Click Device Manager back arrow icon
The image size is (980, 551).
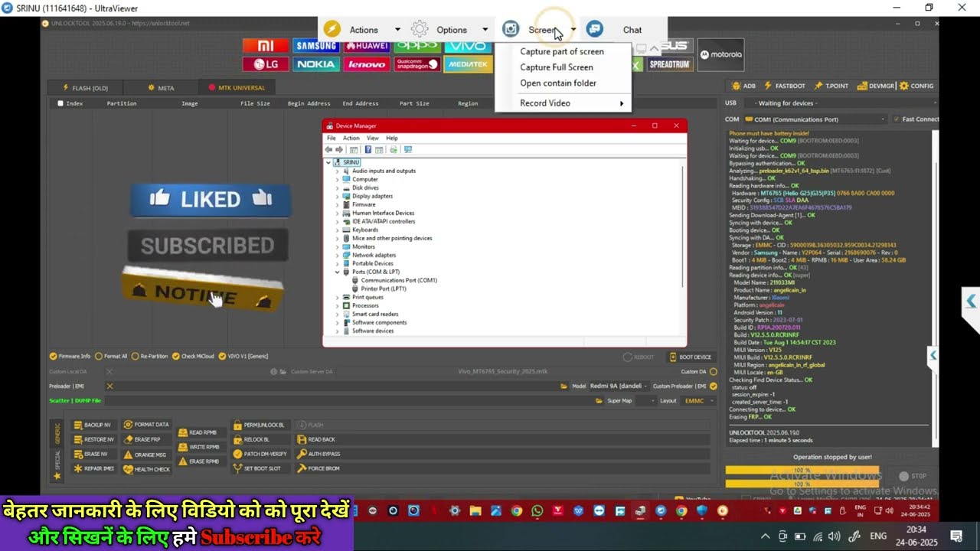click(x=328, y=150)
